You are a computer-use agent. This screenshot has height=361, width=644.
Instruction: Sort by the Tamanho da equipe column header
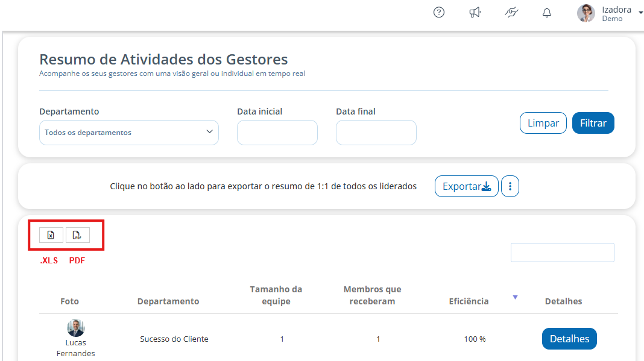click(x=276, y=295)
